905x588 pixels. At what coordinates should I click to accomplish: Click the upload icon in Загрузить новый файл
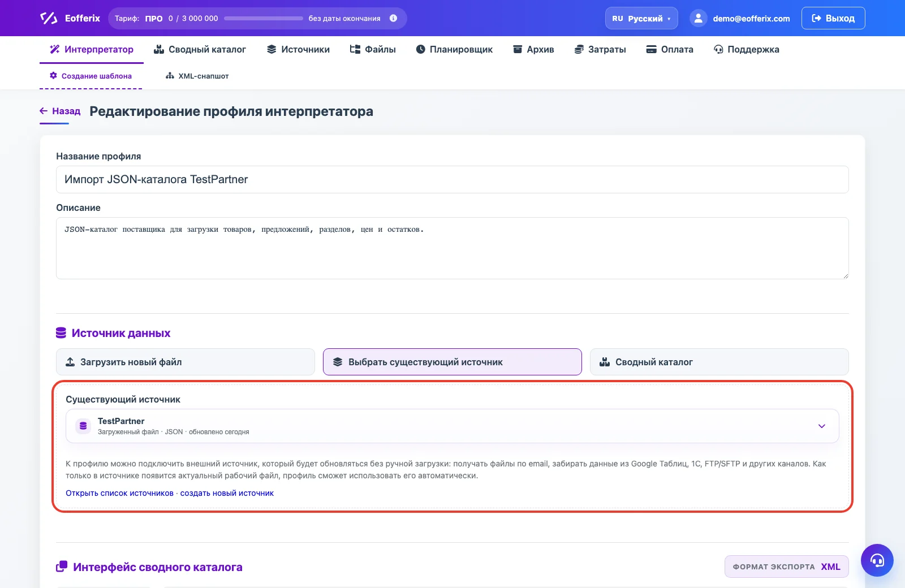point(70,362)
